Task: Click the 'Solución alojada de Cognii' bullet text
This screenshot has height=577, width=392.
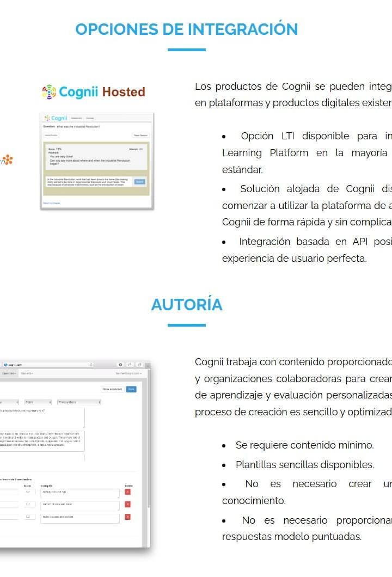Action: pos(308,189)
